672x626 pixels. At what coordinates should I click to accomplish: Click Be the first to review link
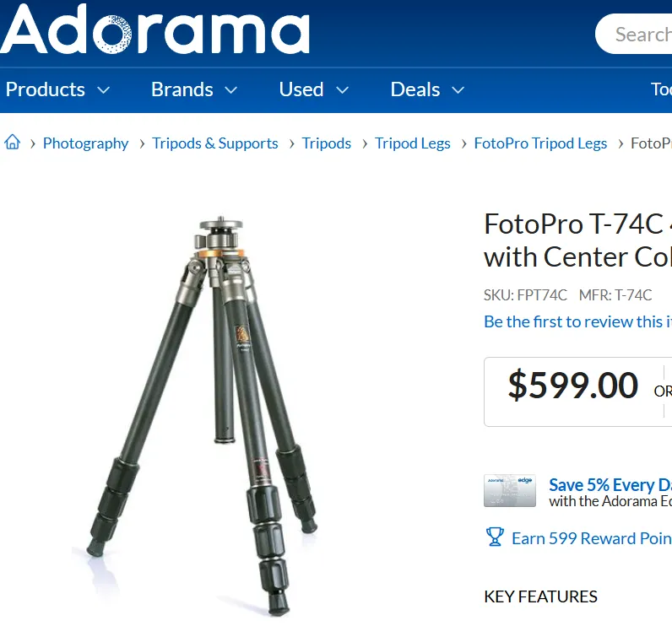pos(577,321)
